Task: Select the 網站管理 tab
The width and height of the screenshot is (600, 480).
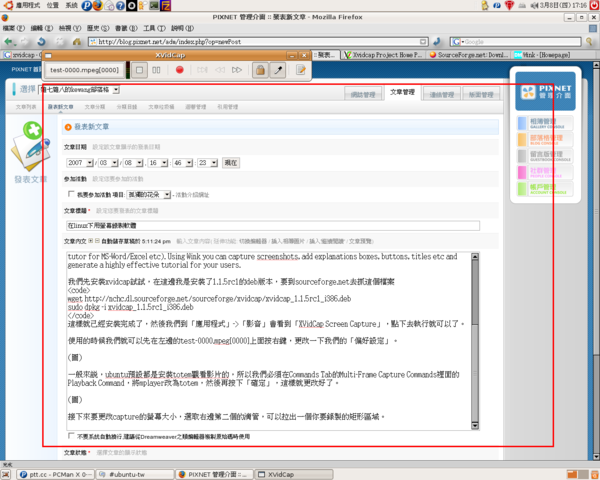Action: click(363, 94)
